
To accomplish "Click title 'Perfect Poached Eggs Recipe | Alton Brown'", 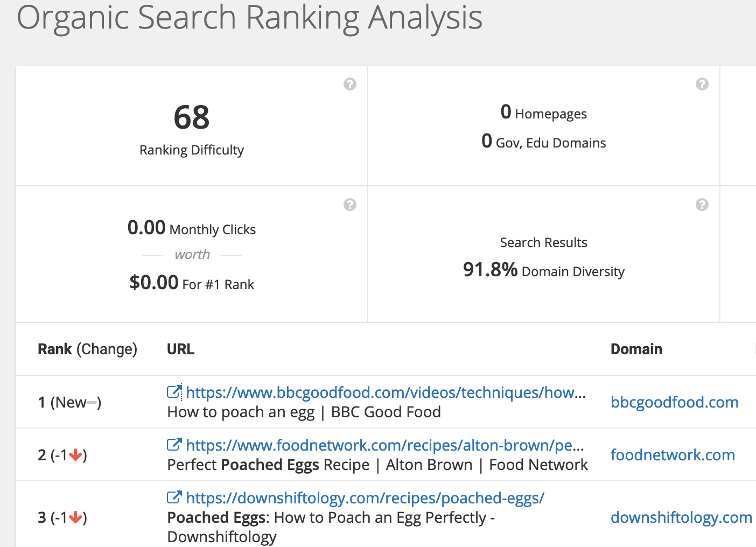I will point(320,465).
